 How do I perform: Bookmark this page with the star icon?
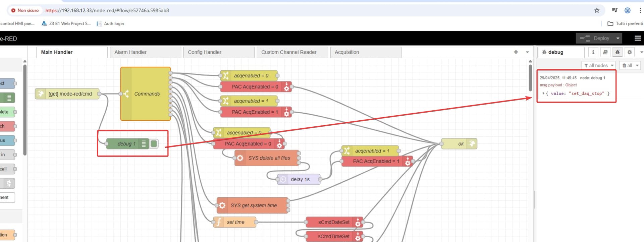click(x=597, y=10)
